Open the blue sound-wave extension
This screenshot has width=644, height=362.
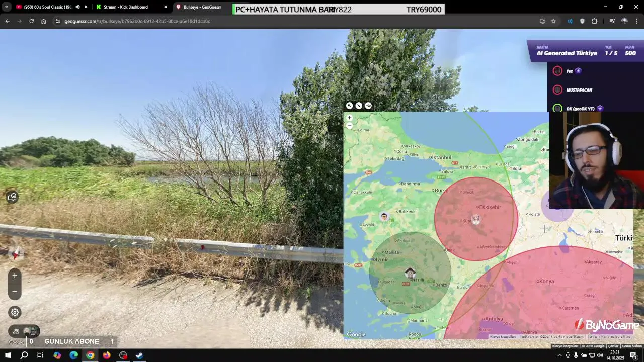570,21
